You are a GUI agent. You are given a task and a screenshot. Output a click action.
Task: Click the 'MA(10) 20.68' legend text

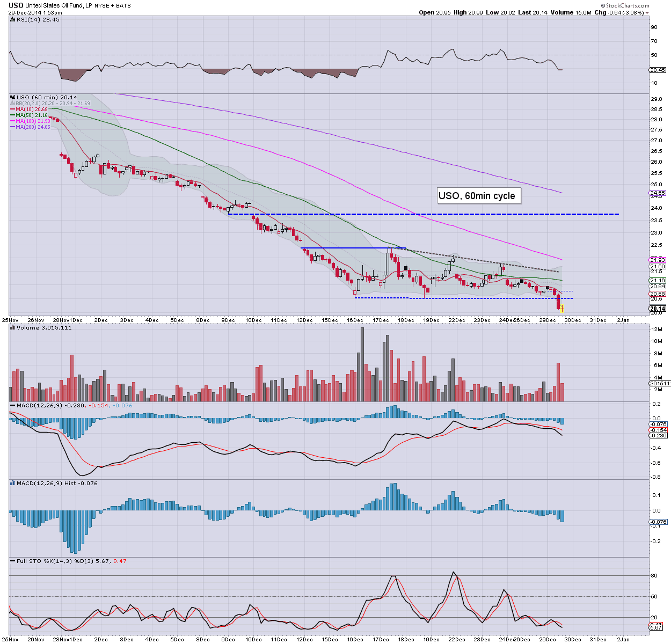tap(31, 109)
